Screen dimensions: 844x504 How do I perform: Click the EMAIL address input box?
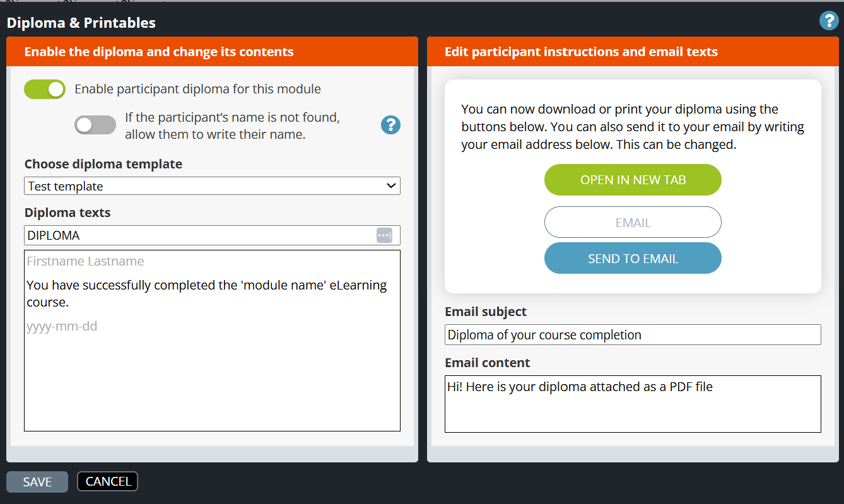tap(632, 223)
